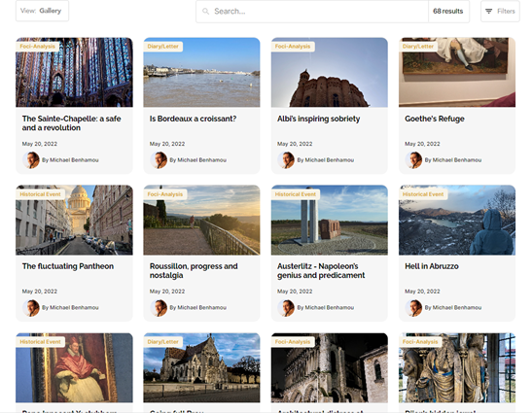
Task: Click 'By Michael Benhamou' on Roussillon card
Action: click(197, 308)
